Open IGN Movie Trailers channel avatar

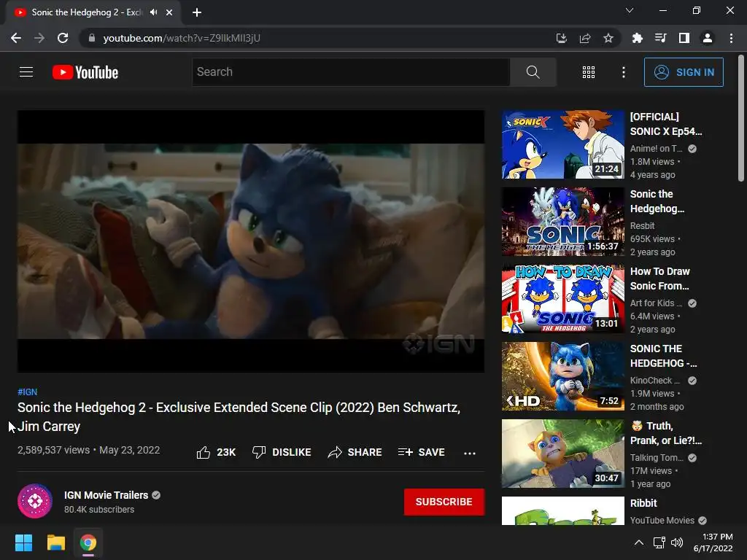[x=35, y=501]
